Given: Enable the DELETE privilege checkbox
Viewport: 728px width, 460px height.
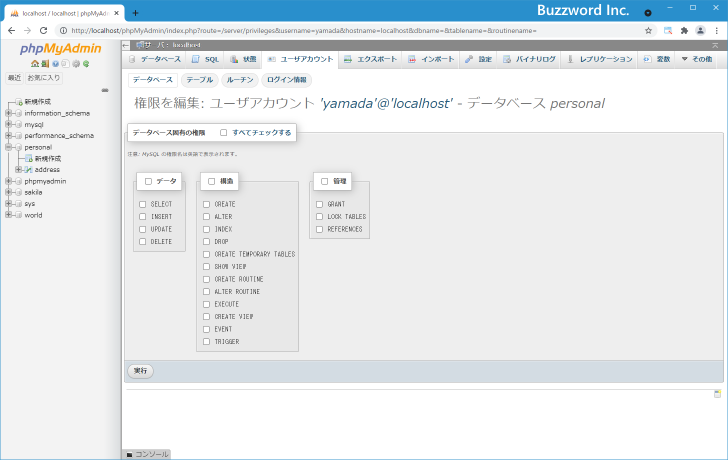Looking at the screenshot, I should [143, 242].
